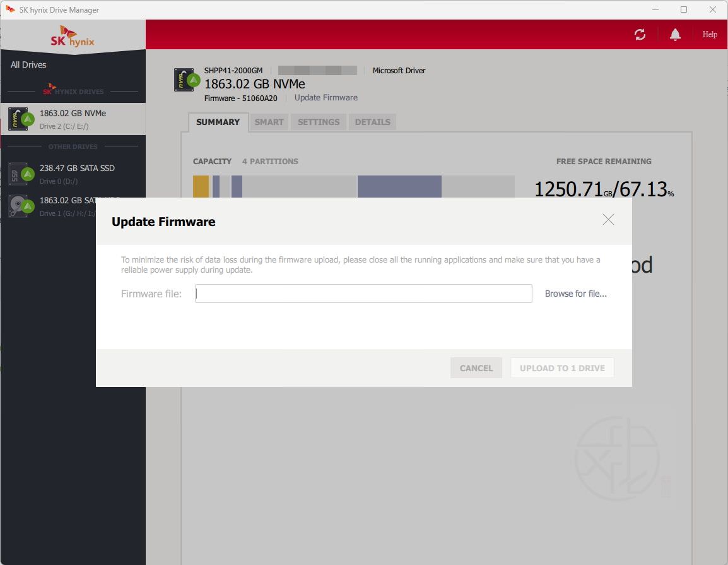Image resolution: width=728 pixels, height=565 pixels.
Task: Go to the DETAILS tab
Action: (372, 122)
